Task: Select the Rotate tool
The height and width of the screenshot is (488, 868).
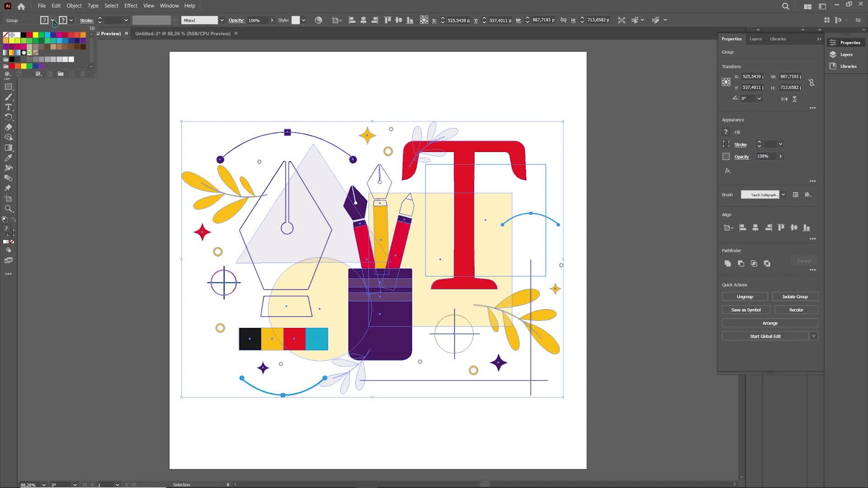Action: point(8,117)
